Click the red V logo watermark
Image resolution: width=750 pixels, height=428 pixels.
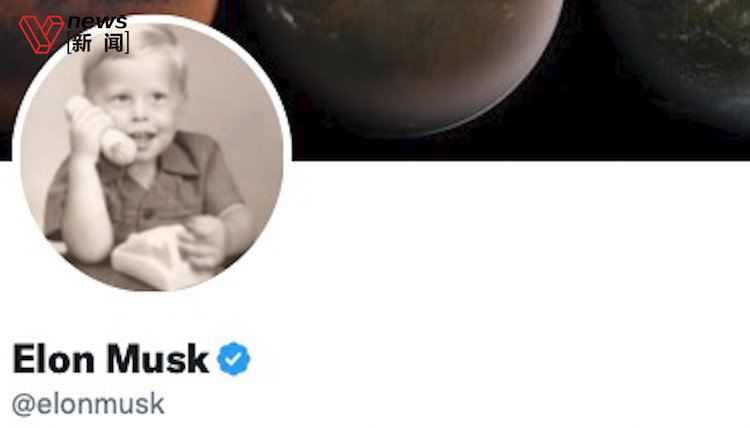pyautogui.click(x=41, y=34)
